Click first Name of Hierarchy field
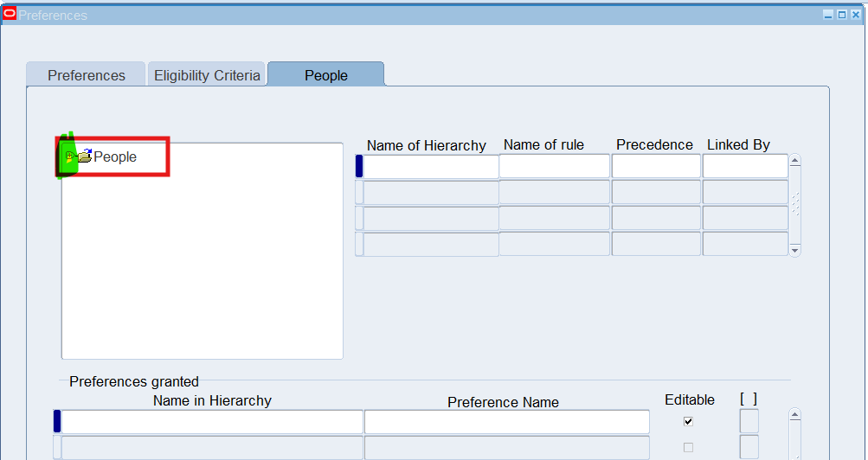This screenshot has height=460, width=868. click(431, 166)
